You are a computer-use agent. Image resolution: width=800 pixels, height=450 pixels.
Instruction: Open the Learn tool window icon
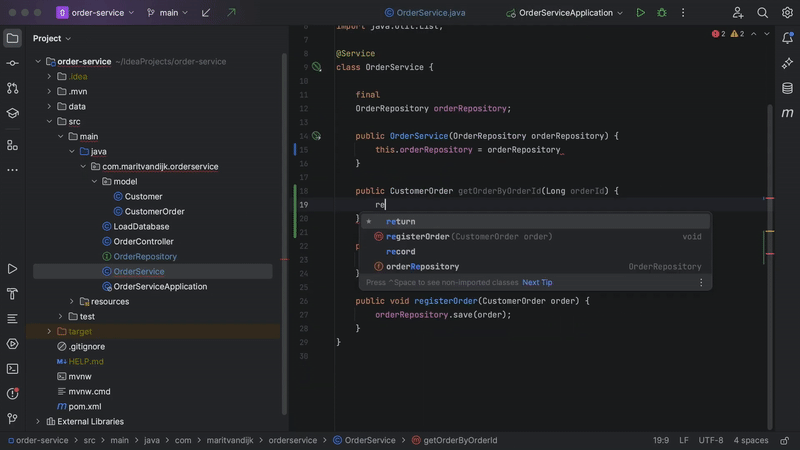(12, 113)
